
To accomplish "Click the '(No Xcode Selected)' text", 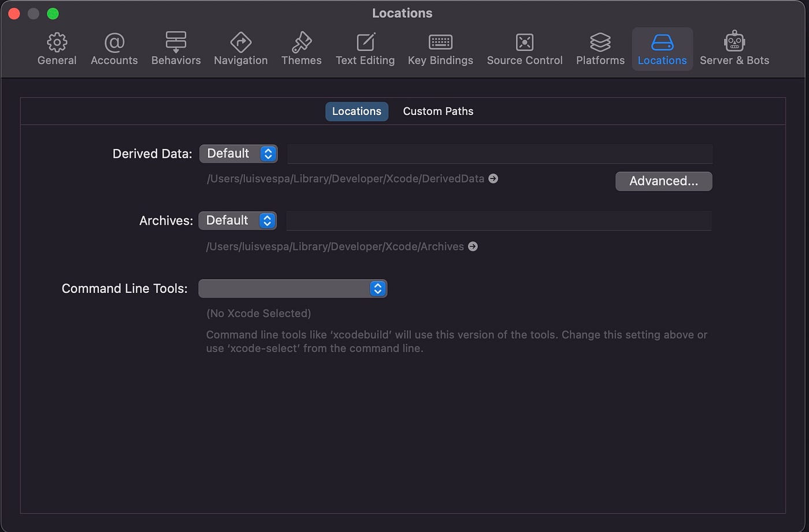I will [259, 314].
